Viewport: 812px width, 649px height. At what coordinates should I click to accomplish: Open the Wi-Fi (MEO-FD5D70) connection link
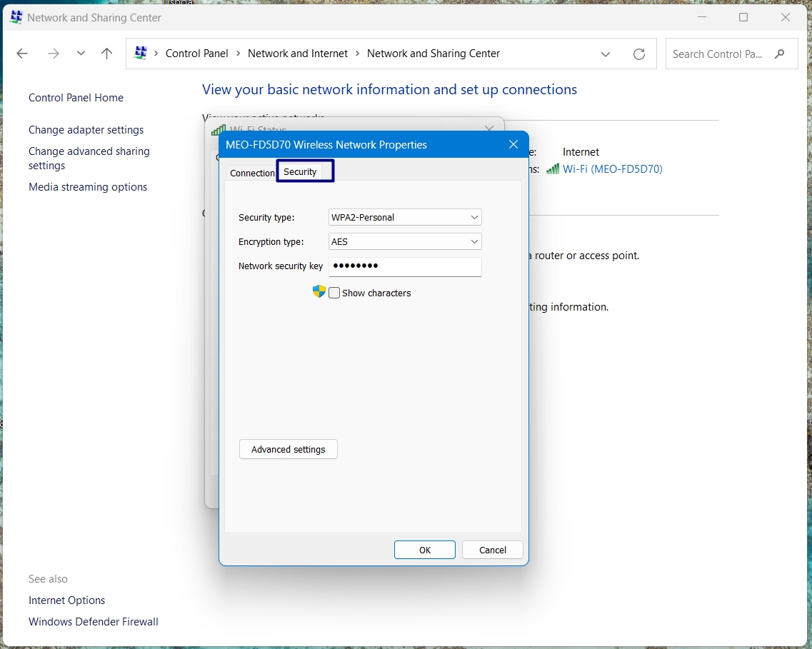[613, 168]
